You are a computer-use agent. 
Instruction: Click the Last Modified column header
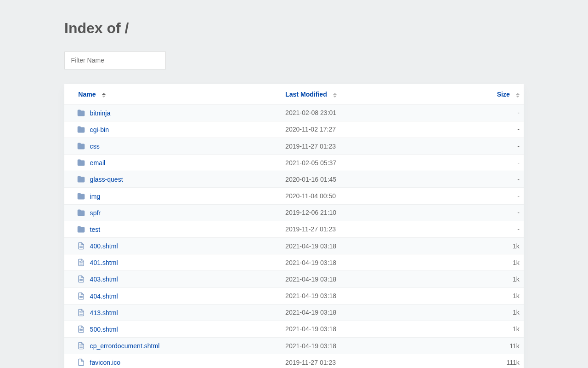[x=306, y=94]
